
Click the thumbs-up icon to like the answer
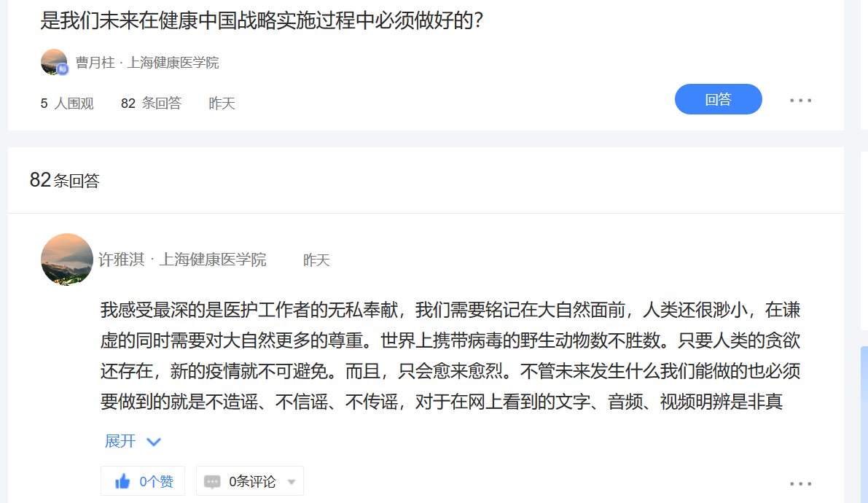tap(122, 481)
